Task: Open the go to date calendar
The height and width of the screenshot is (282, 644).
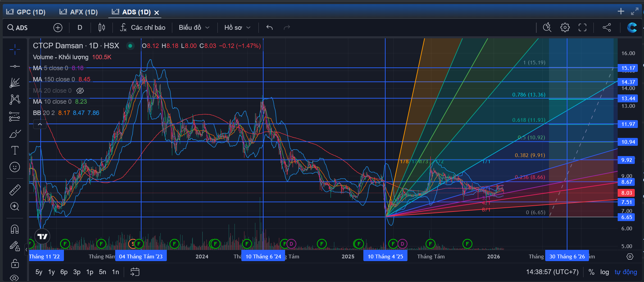Action: click(135, 272)
